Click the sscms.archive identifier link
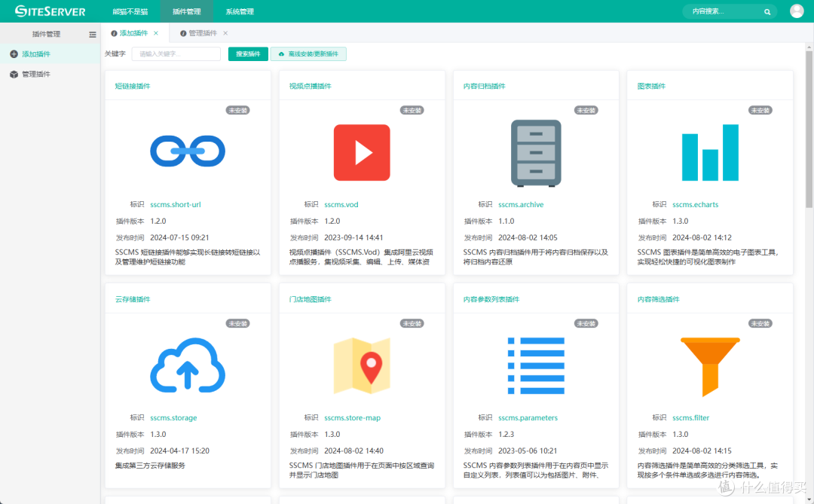This screenshot has height=504, width=814. (521, 204)
